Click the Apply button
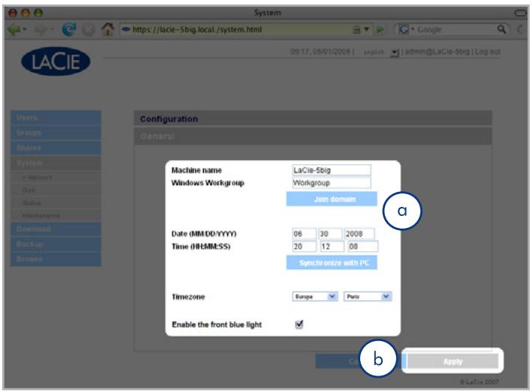 pos(452,361)
